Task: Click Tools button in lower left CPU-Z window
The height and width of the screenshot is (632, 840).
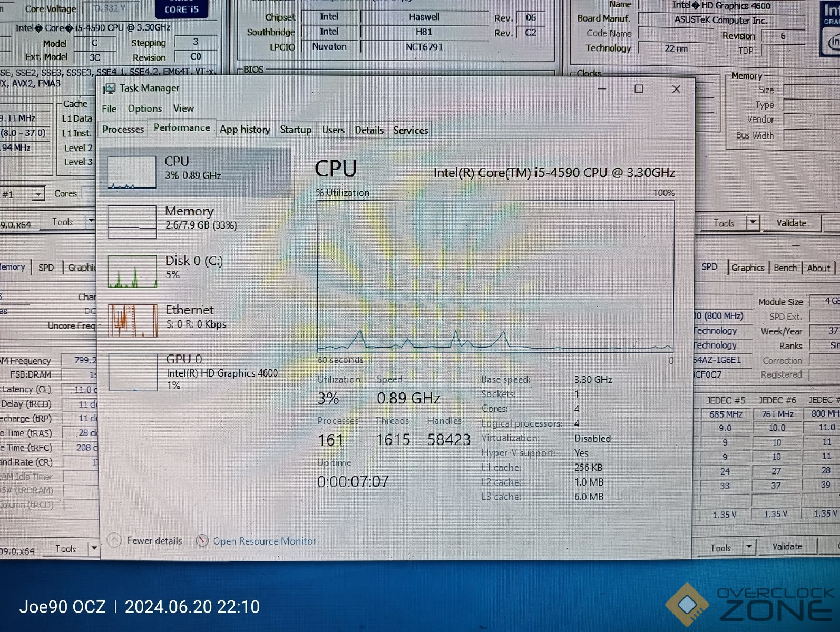Action: pos(66,549)
